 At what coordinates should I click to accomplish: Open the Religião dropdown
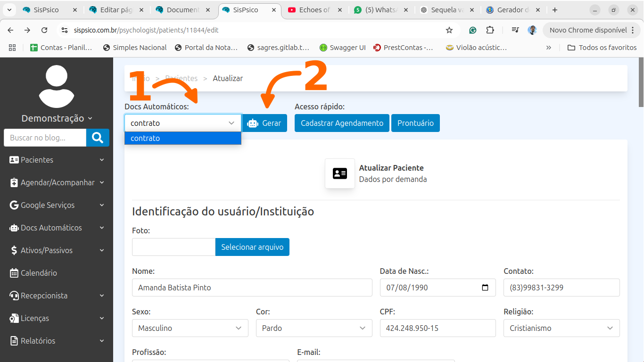pos(561,328)
